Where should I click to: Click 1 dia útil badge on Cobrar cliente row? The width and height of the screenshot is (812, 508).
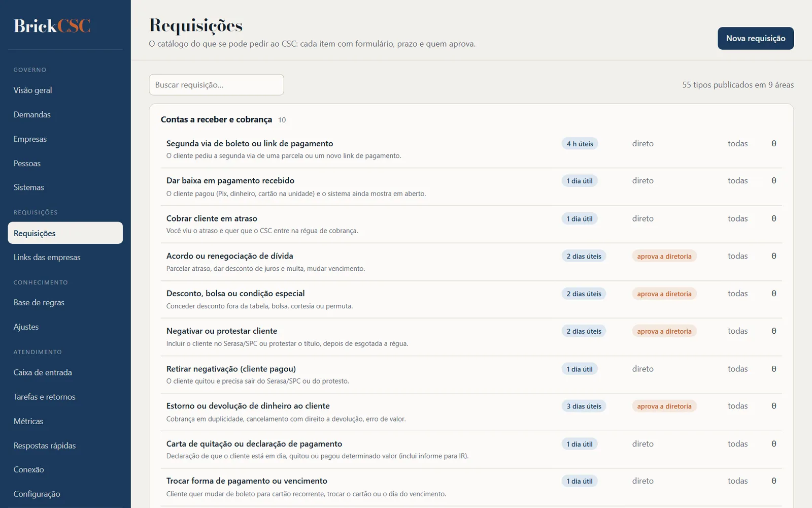580,219
